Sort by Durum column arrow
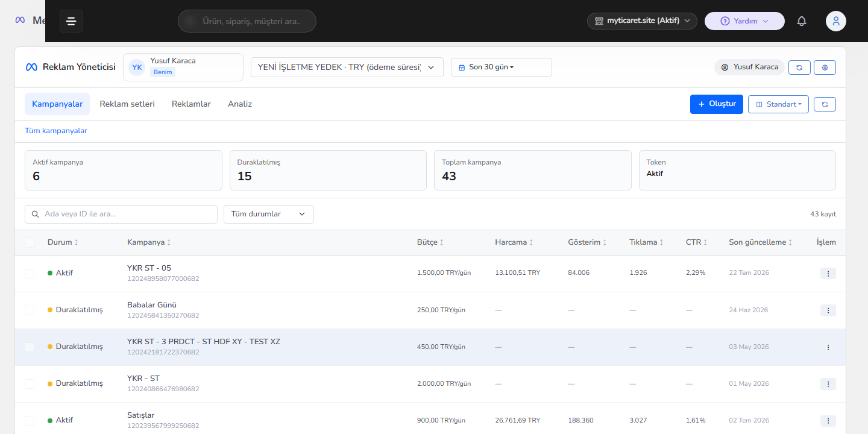This screenshot has width=868, height=434. (x=76, y=242)
